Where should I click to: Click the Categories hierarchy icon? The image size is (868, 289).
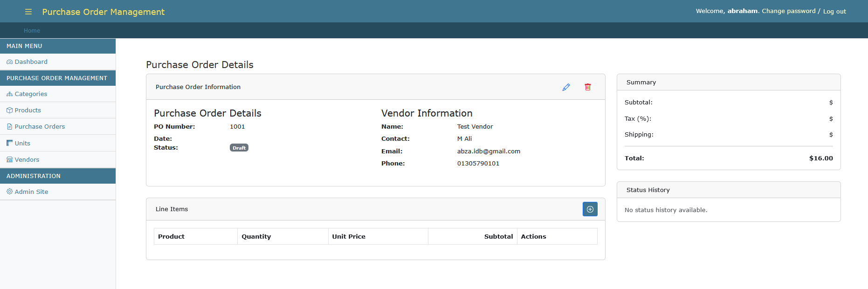pos(9,94)
